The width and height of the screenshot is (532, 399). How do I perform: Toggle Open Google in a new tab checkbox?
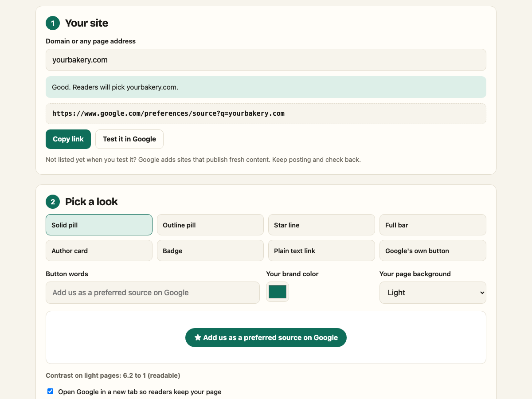pyautogui.click(x=51, y=391)
